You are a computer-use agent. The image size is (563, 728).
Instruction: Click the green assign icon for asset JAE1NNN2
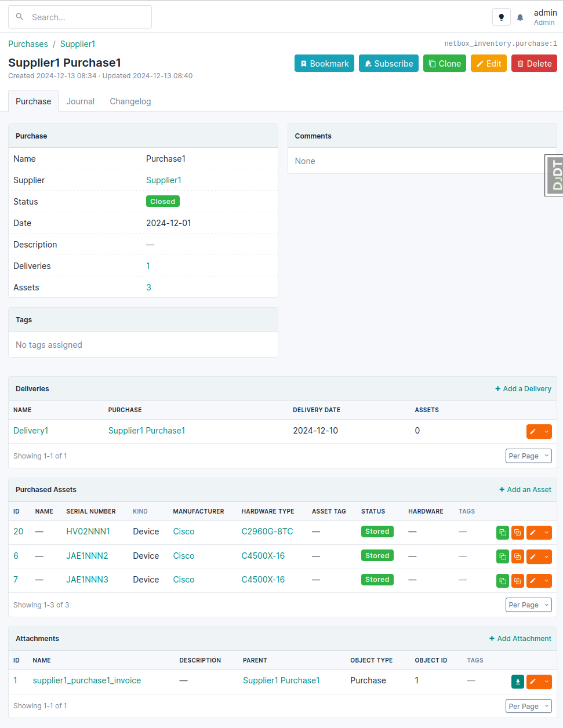(503, 556)
